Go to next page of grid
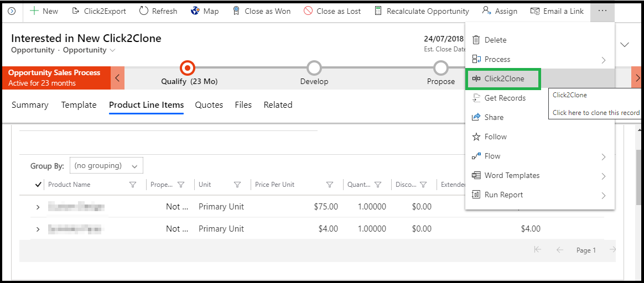The image size is (644, 283). (x=612, y=250)
